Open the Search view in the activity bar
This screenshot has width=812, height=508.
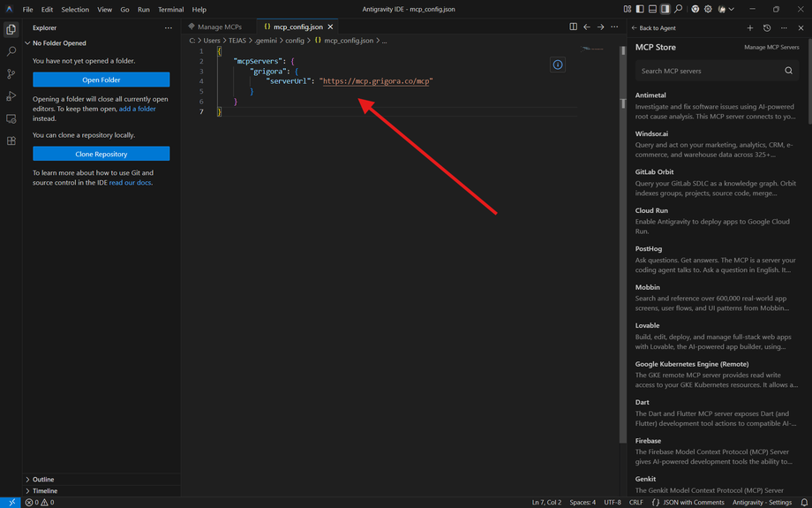(x=11, y=52)
